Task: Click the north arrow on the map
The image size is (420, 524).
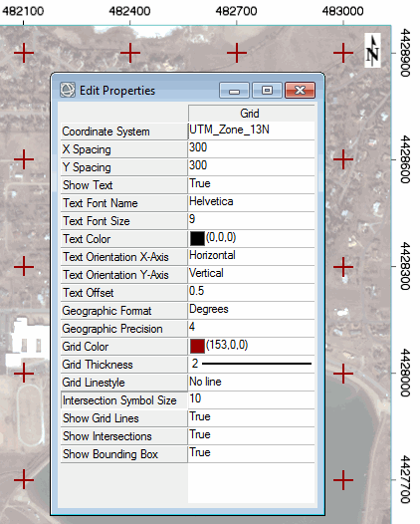Action: 372,51
